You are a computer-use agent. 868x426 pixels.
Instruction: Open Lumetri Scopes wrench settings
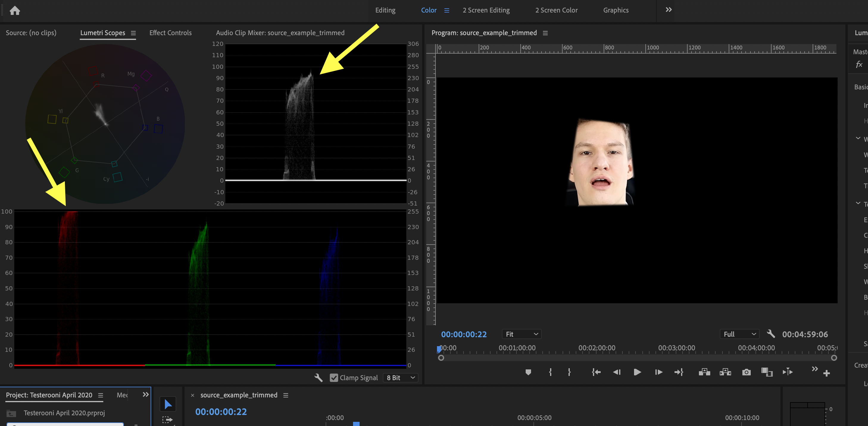point(318,378)
